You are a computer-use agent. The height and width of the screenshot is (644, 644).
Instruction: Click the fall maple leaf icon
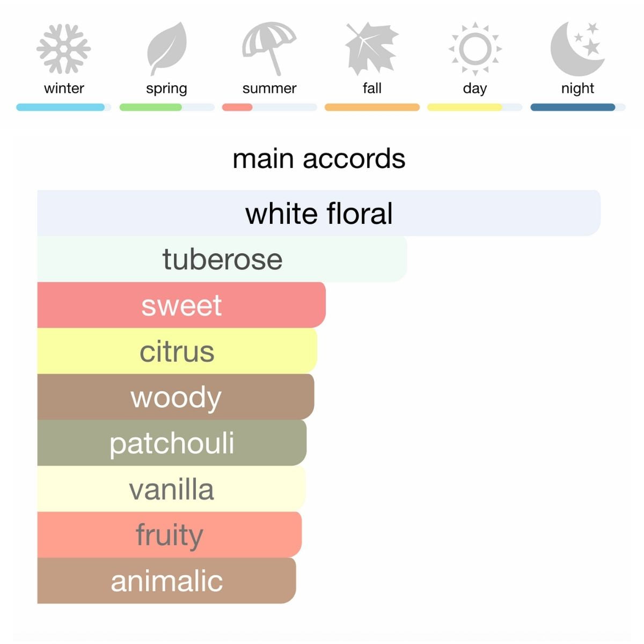tap(372, 49)
